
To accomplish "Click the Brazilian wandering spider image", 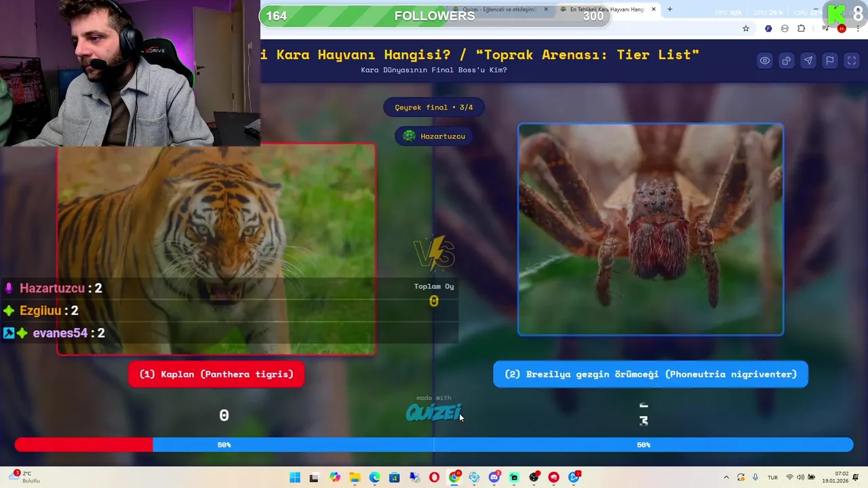I will [x=651, y=229].
